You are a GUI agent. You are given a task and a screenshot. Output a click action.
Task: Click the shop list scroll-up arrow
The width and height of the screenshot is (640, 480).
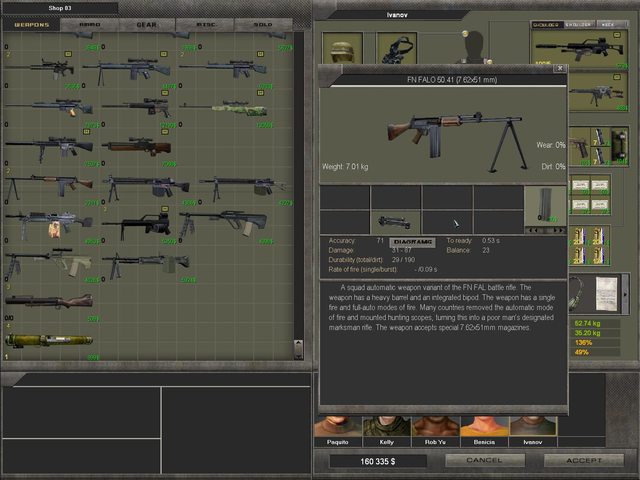tap(298, 344)
